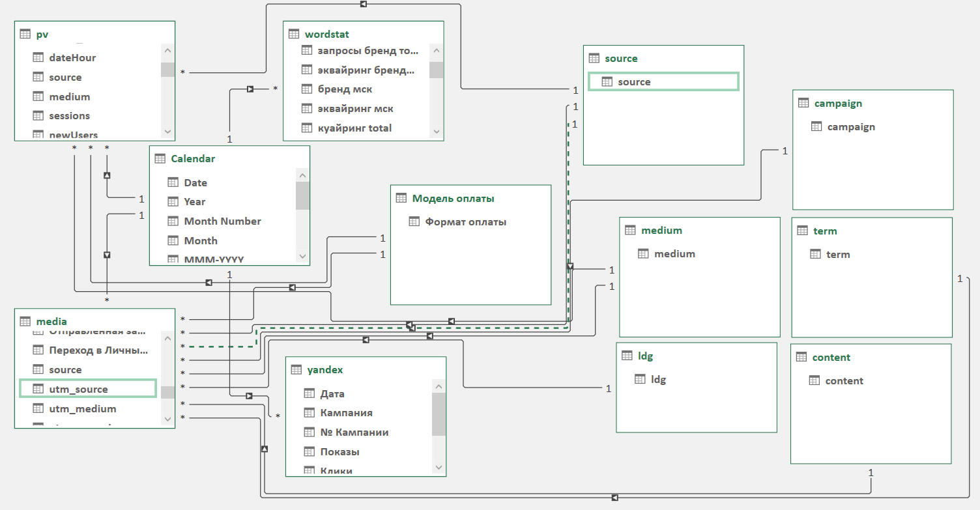Click Calendar table scroll up arrow
This screenshot has width=980, height=510.
tap(302, 175)
